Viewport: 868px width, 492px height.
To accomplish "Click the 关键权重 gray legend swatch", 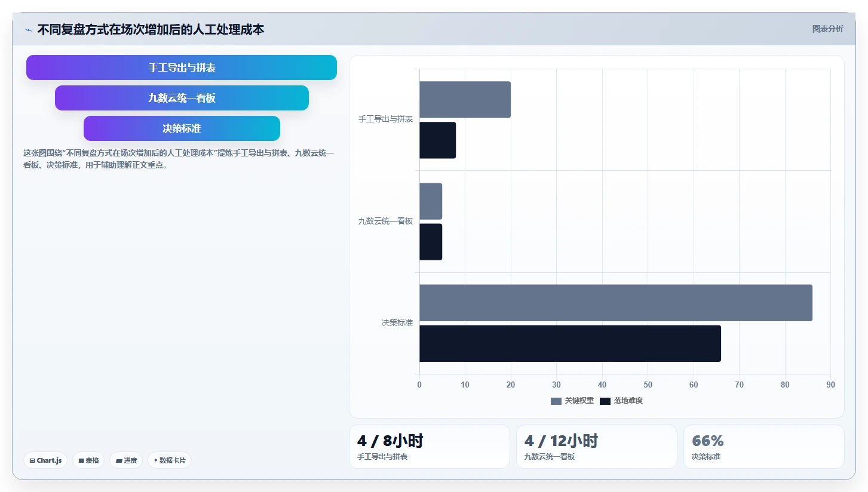I will pos(556,401).
